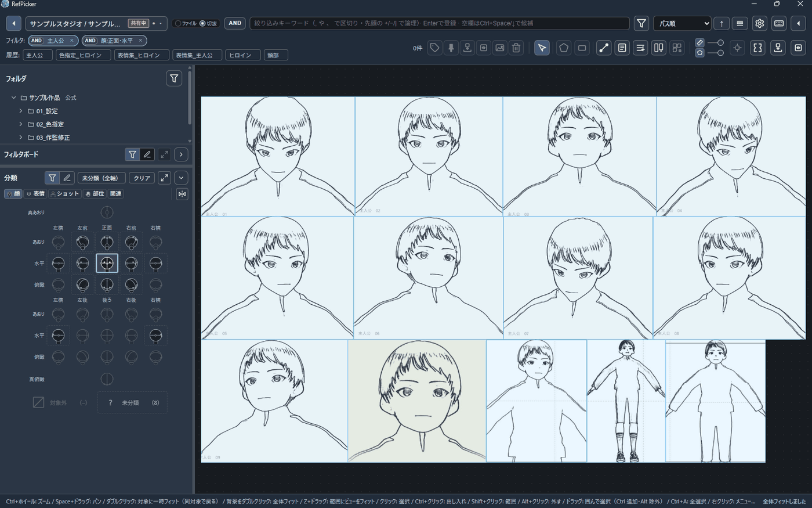The image size is (812, 508).
Task: Switch to the 部位 classification tab
Action: (x=95, y=194)
